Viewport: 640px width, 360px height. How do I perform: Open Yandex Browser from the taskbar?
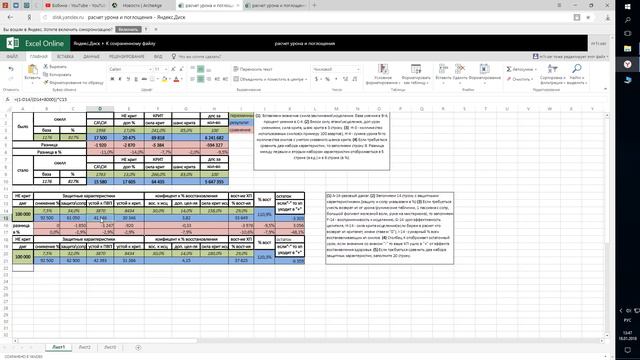(x=628, y=64)
